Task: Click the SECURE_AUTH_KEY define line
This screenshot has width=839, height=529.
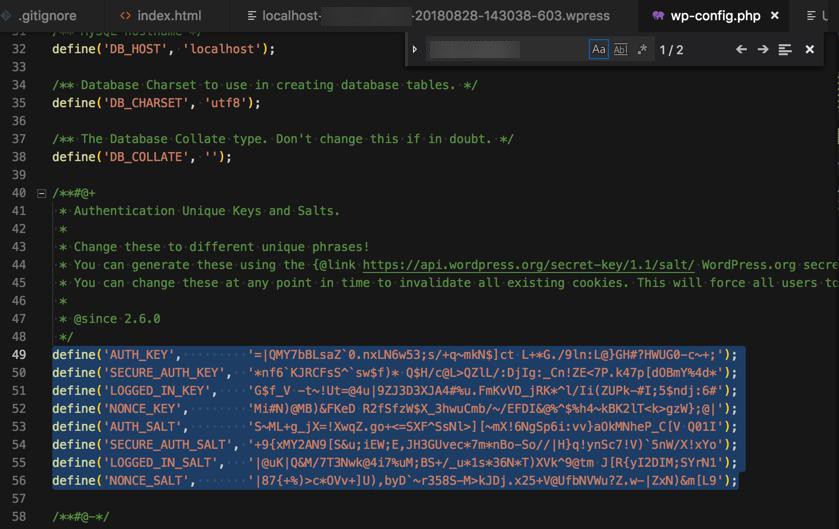Action: coord(394,373)
